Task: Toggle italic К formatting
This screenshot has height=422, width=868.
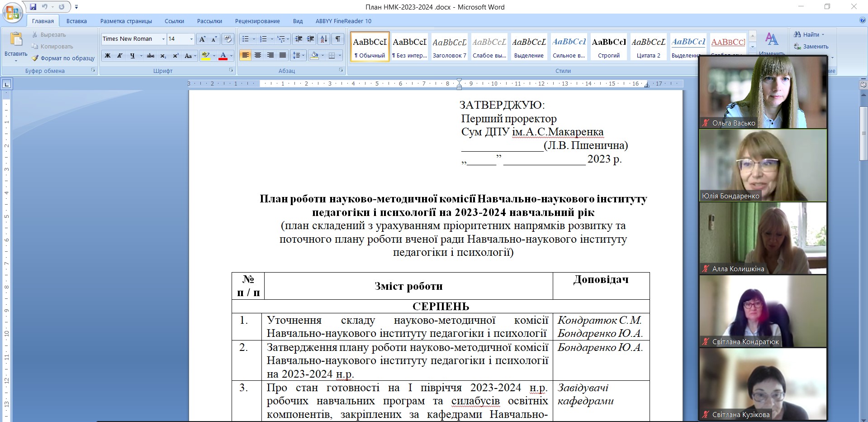Action: (x=119, y=56)
